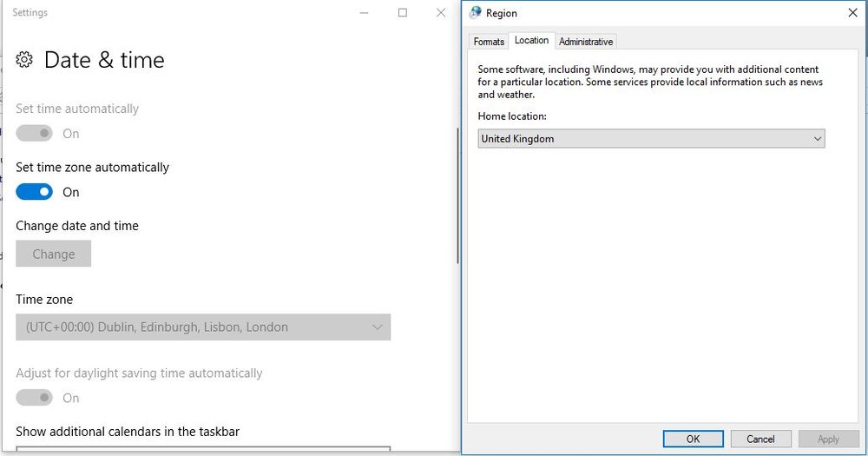Click Show additional calendars in the taskbar text
Screen dimensions: 868x456
(128, 432)
